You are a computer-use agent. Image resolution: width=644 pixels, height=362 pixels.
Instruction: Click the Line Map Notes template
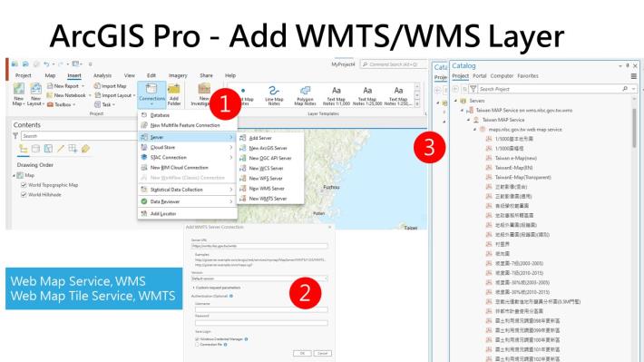pos(274,95)
